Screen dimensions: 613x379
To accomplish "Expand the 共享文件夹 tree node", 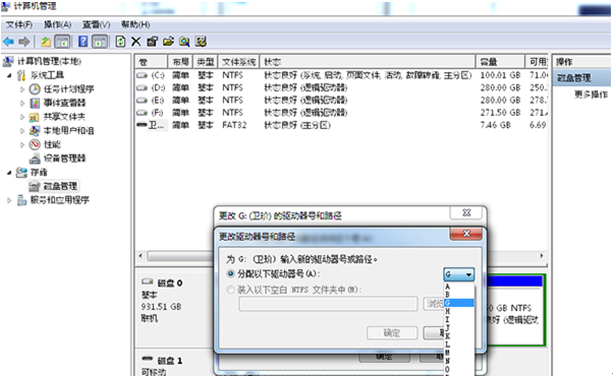I will [x=22, y=117].
